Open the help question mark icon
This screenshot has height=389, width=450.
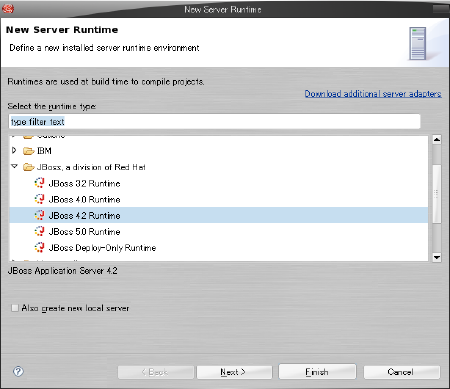pyautogui.click(x=18, y=371)
